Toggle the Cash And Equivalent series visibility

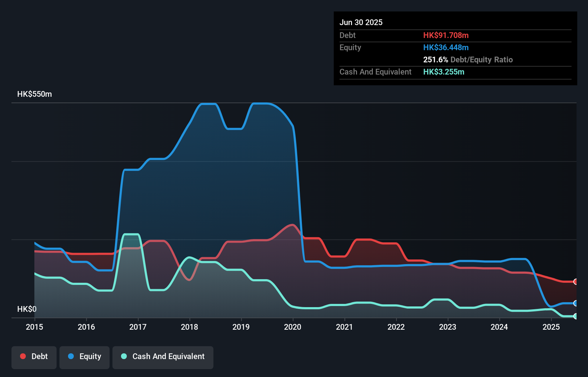(x=163, y=357)
